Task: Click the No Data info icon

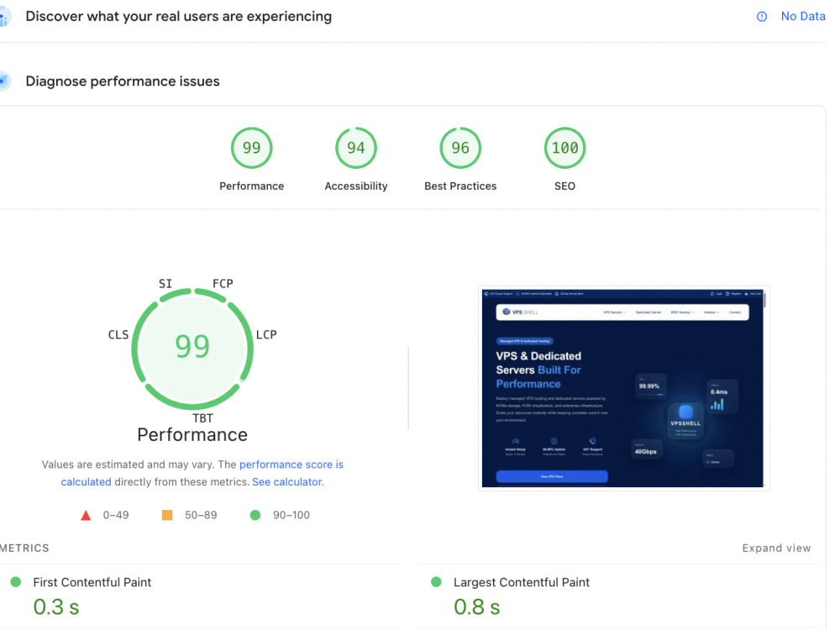Action: click(761, 17)
